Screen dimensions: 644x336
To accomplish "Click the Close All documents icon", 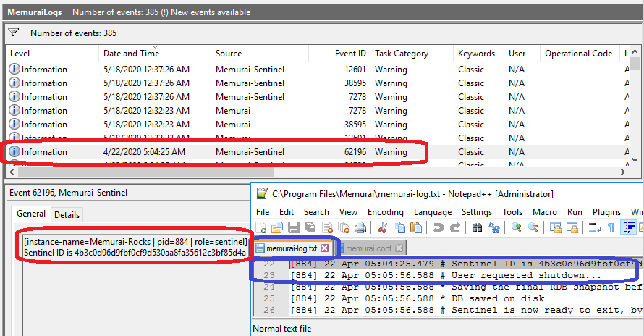I will coord(344,227).
